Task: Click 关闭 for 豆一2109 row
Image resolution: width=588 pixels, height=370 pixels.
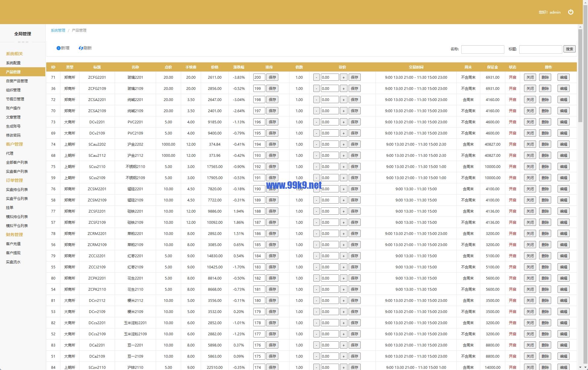Action: point(530,356)
